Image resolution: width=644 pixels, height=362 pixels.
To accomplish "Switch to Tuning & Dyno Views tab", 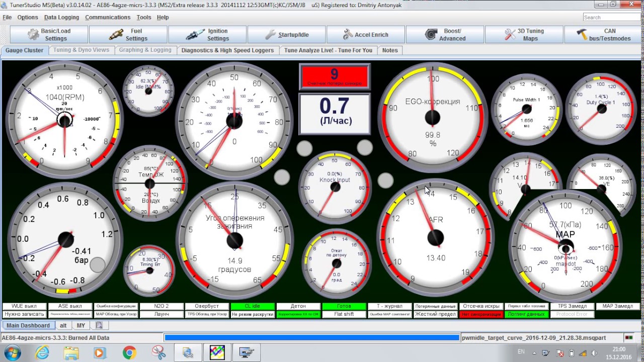I will 81,50.
